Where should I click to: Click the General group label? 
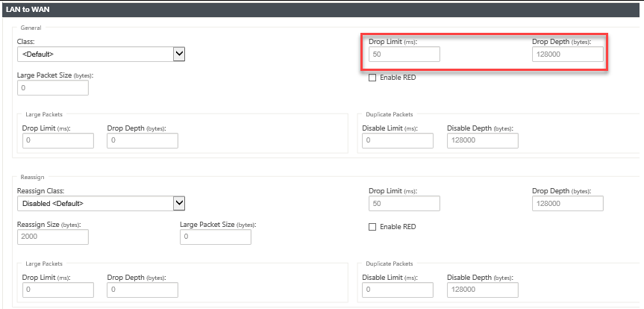[31, 28]
